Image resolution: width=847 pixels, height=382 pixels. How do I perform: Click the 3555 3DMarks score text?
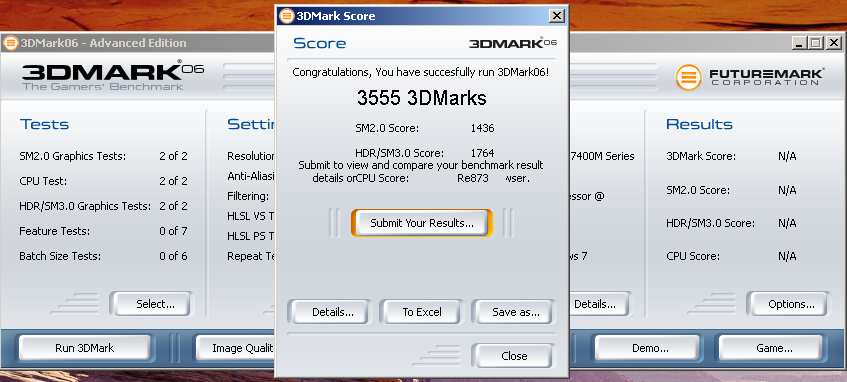click(x=421, y=98)
